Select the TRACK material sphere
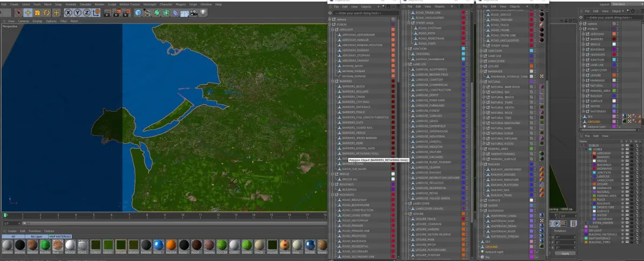644x261 pixels. 259,245
